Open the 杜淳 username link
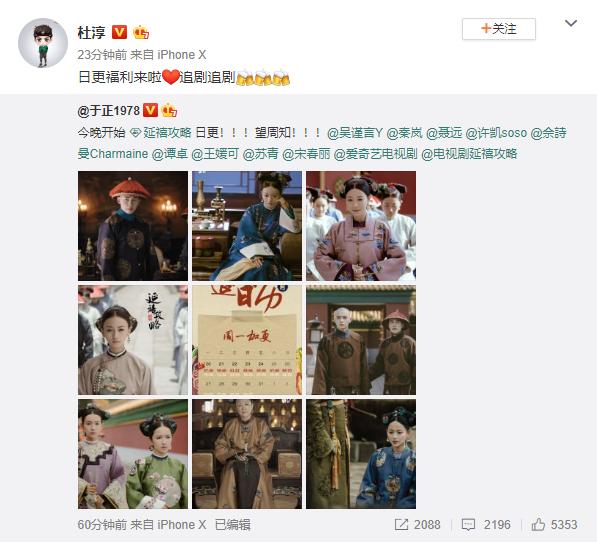 (x=91, y=32)
